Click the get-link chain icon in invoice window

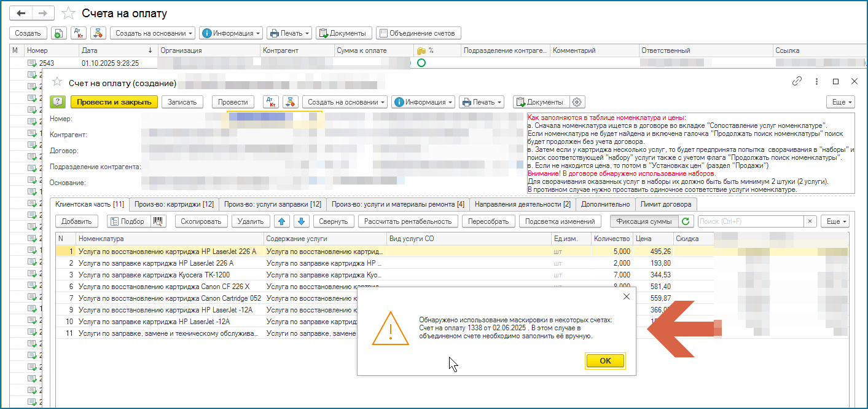tap(797, 81)
